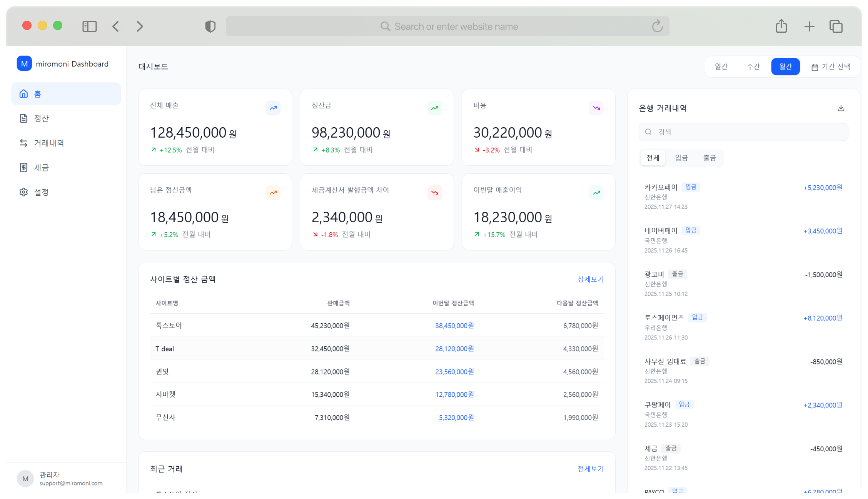This screenshot has height=499, width=868.
Task: Click the 비용 downward trend icon
Action: pyautogui.click(x=596, y=108)
